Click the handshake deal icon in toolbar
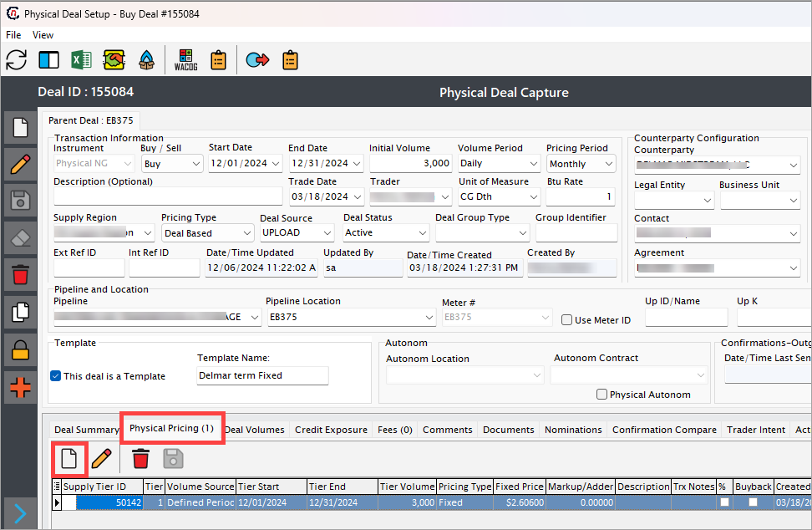 (114, 60)
